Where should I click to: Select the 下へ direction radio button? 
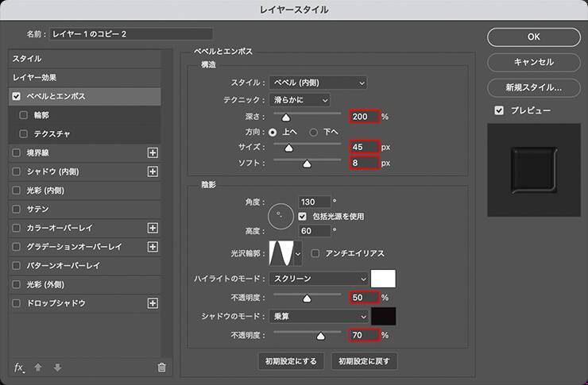(314, 131)
